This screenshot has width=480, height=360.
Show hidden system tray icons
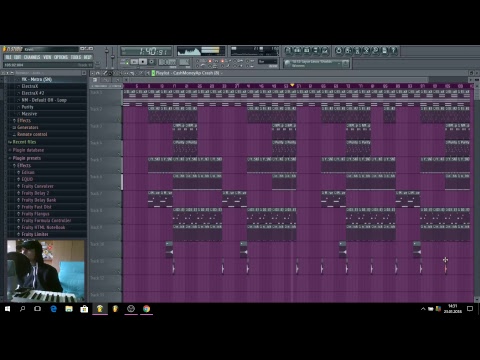(423, 309)
